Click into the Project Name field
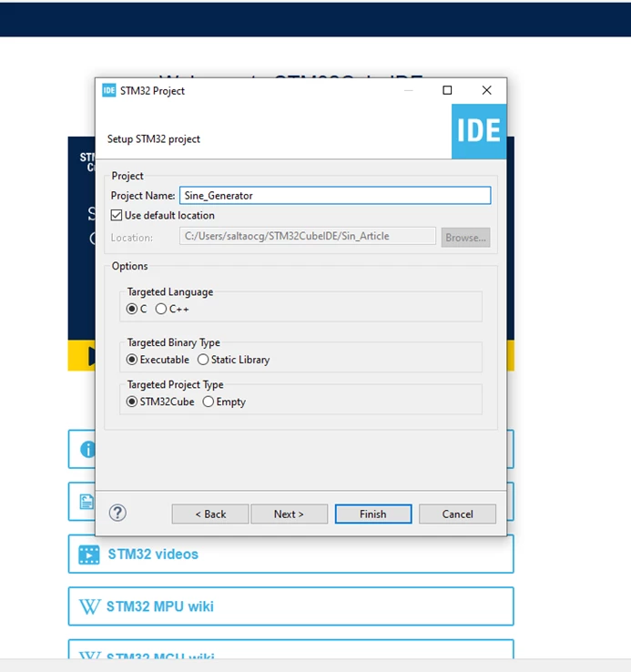This screenshot has width=631, height=672. pyautogui.click(x=335, y=196)
